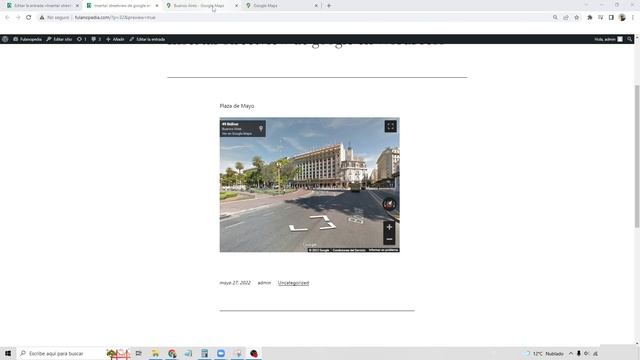Open the weather widget showing 12°C Nublado
640x360 pixels.
point(544,353)
